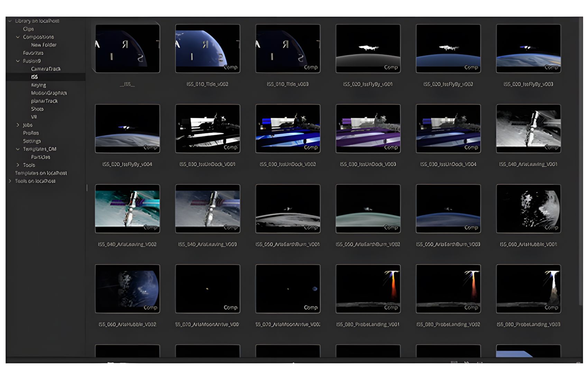Open the Particles folder under Templates_Old

coord(40,157)
